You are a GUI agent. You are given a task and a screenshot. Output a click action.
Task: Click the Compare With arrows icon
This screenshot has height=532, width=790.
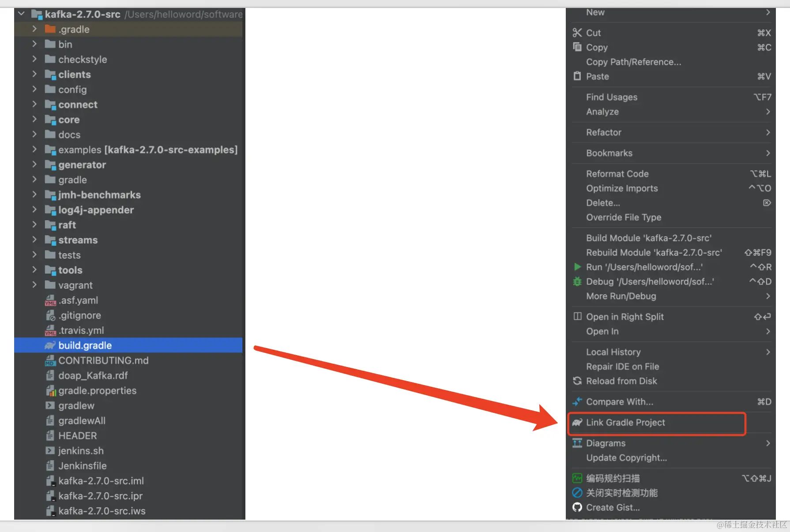pyautogui.click(x=577, y=401)
